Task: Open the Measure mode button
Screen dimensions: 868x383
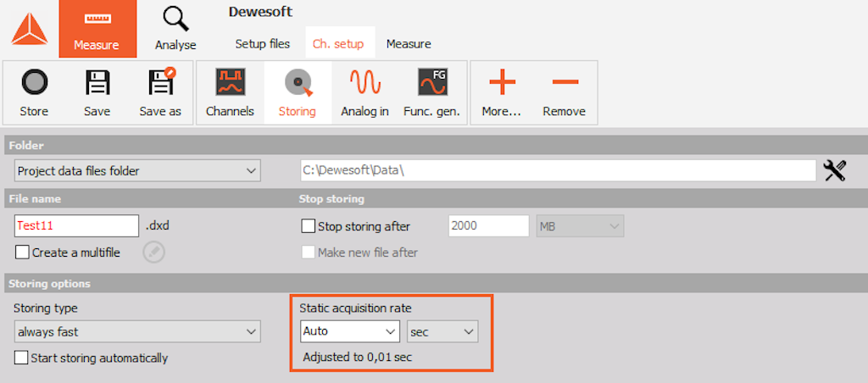Action: pyautogui.click(x=97, y=29)
